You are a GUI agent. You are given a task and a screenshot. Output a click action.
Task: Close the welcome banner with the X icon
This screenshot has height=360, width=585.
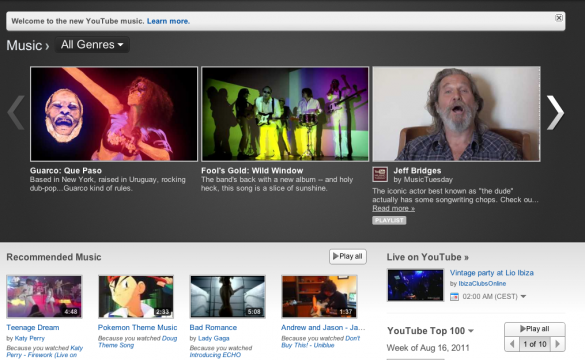tap(559, 18)
